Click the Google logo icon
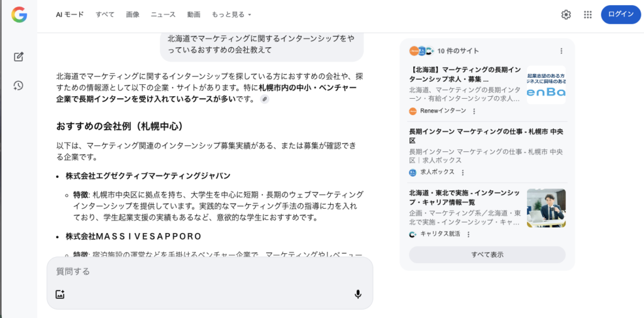The width and height of the screenshot is (644, 318). pyautogui.click(x=19, y=14)
